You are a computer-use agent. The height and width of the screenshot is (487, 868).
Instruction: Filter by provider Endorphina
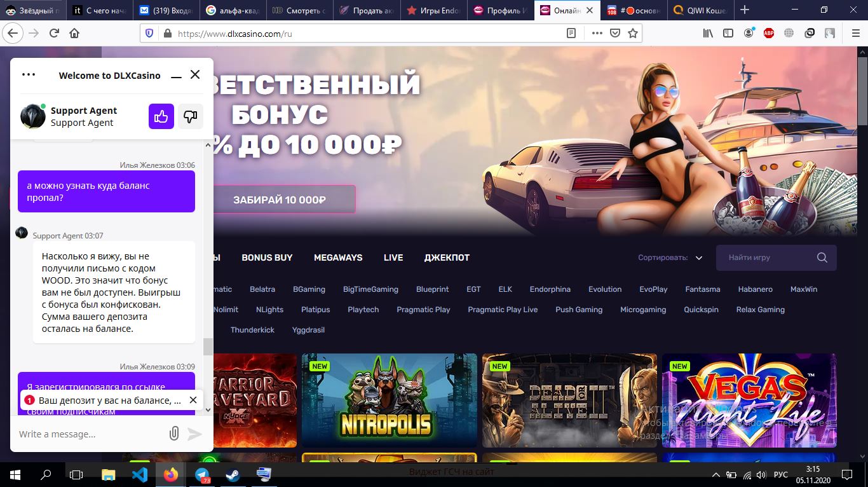[x=550, y=289]
